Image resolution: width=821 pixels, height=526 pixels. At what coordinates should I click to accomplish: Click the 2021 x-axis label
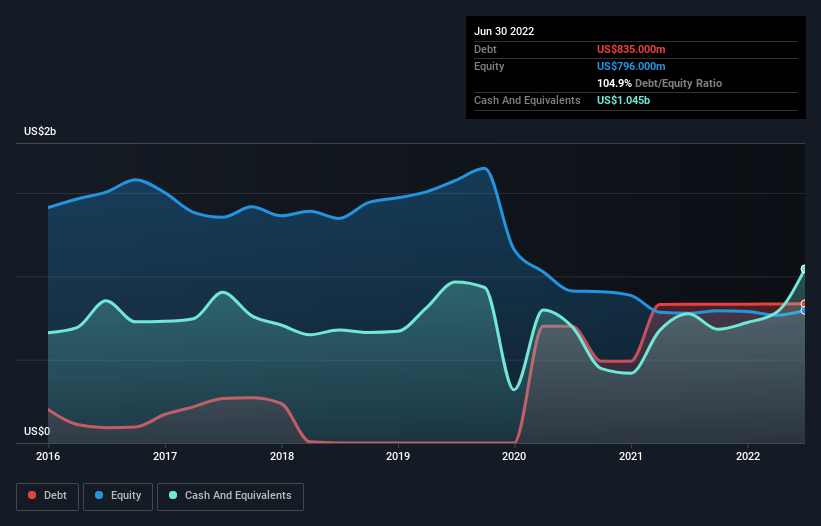tap(631, 456)
